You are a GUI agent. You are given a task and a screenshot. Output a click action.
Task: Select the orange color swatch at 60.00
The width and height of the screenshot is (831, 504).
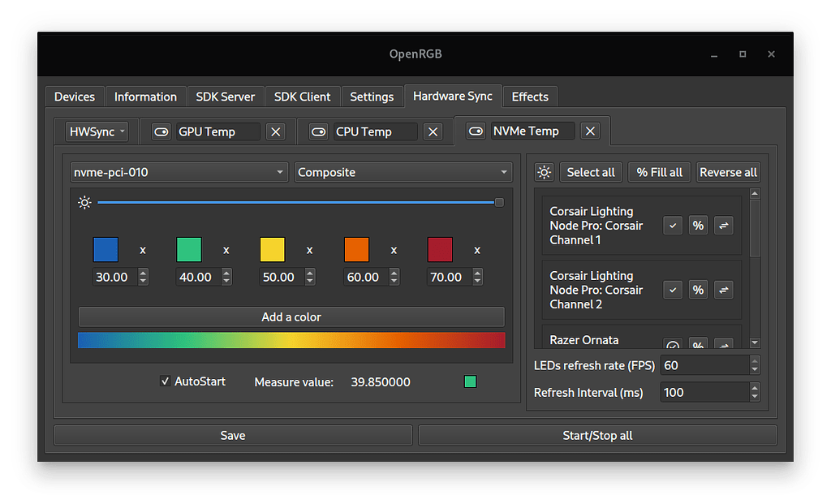355,249
